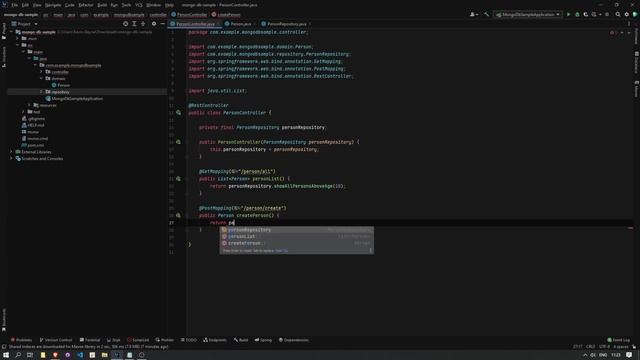Image resolution: width=640 pixels, height=360 pixels.
Task: Click the stop run square icon
Action: [x=607, y=14]
